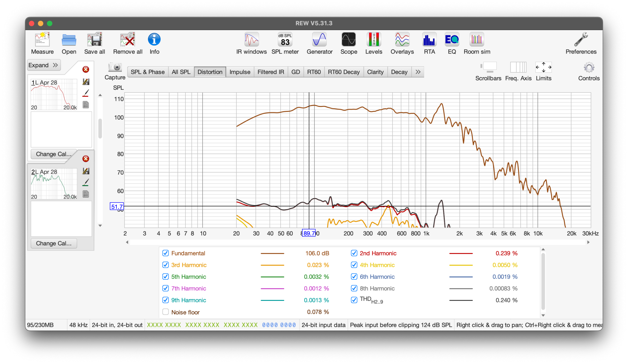
Task: Switch to SPL & Phase tab
Action: pos(147,72)
